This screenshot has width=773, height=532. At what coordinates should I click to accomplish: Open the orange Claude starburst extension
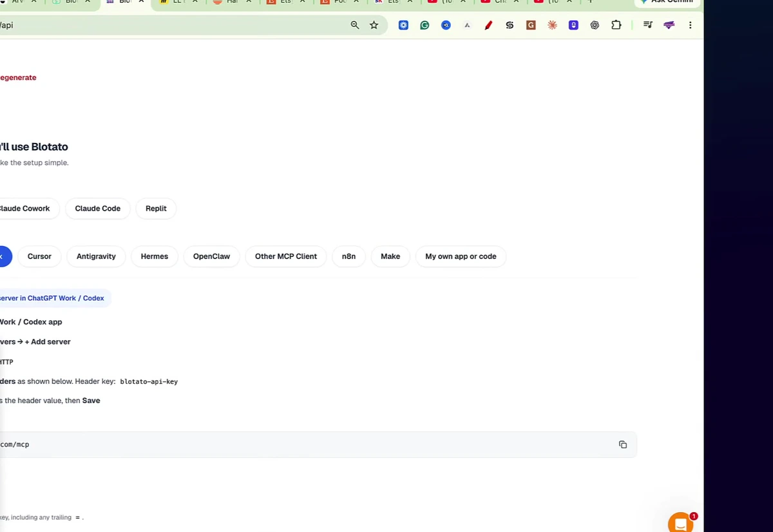(552, 25)
